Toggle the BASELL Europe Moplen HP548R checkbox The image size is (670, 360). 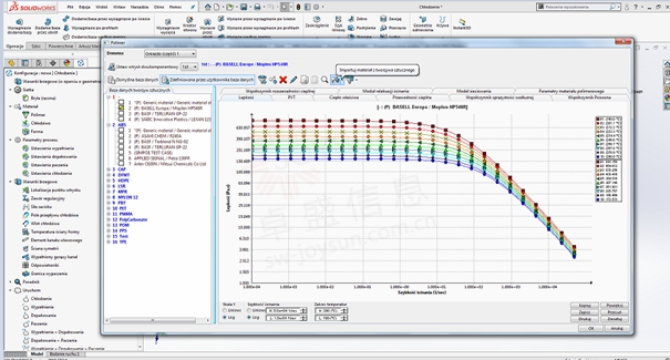point(121,108)
